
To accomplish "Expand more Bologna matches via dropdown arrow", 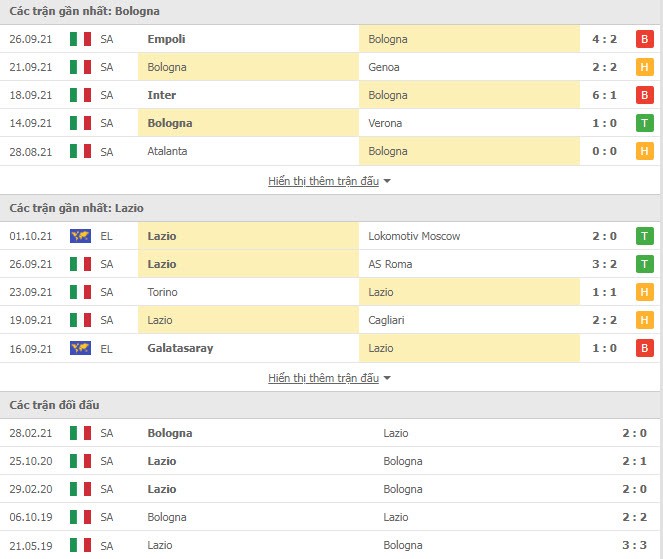I will pos(387,181).
